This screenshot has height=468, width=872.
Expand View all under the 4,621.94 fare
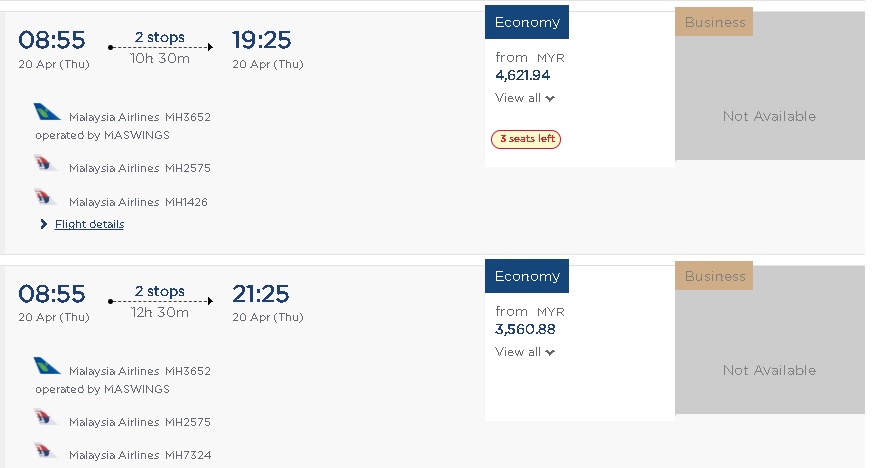(x=524, y=98)
